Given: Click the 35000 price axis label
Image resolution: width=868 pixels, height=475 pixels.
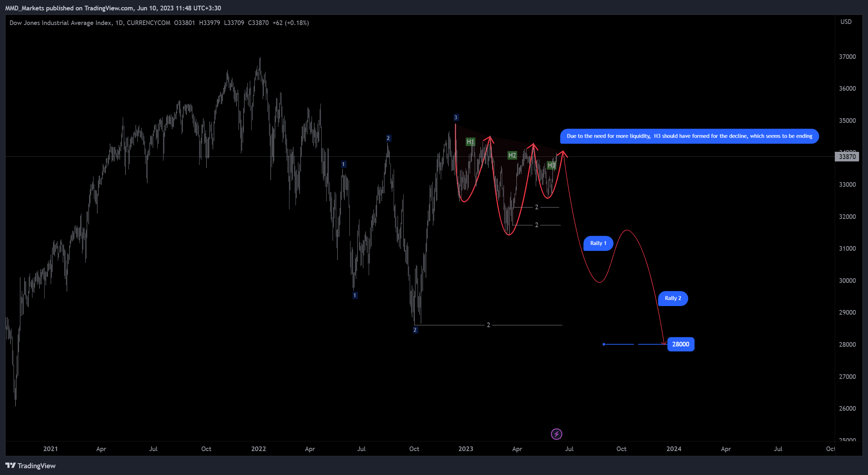Looking at the screenshot, I should [x=847, y=121].
